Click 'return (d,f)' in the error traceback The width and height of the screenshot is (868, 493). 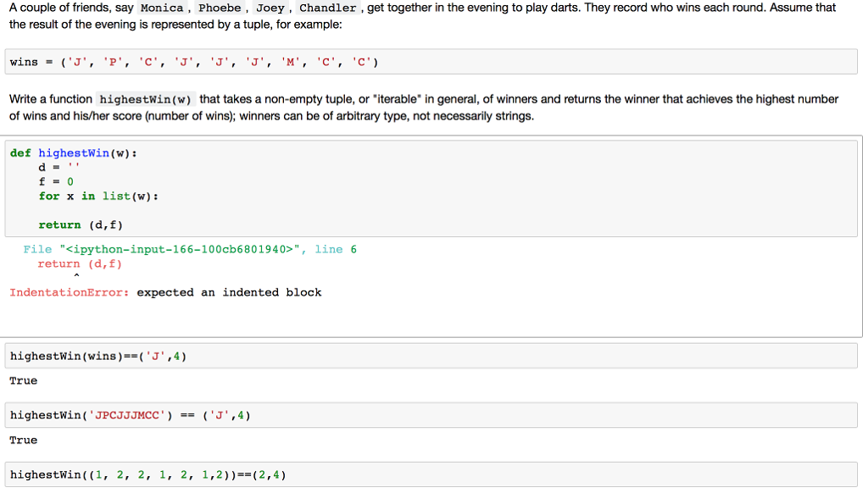80,263
